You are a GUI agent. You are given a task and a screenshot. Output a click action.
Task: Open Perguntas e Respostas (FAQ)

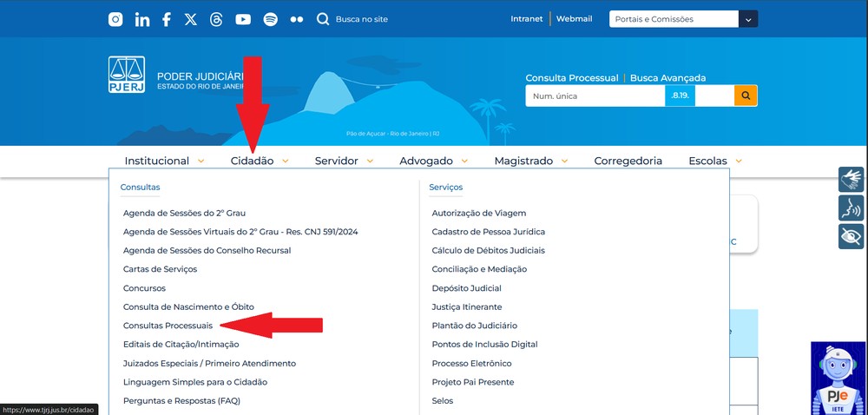181,401
